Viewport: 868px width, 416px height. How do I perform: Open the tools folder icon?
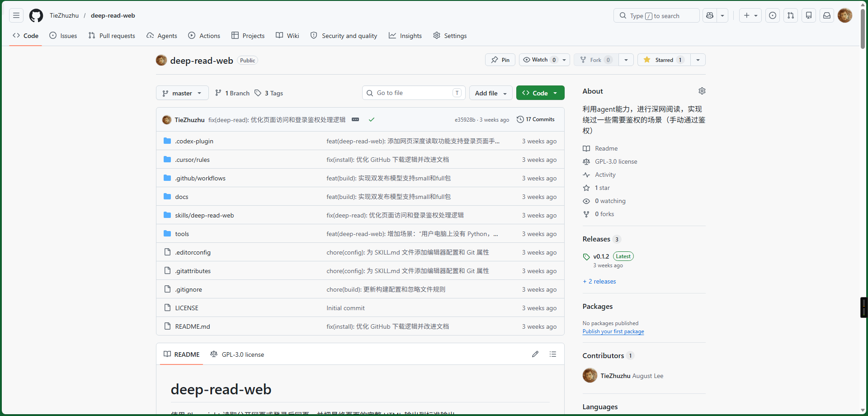[167, 234]
